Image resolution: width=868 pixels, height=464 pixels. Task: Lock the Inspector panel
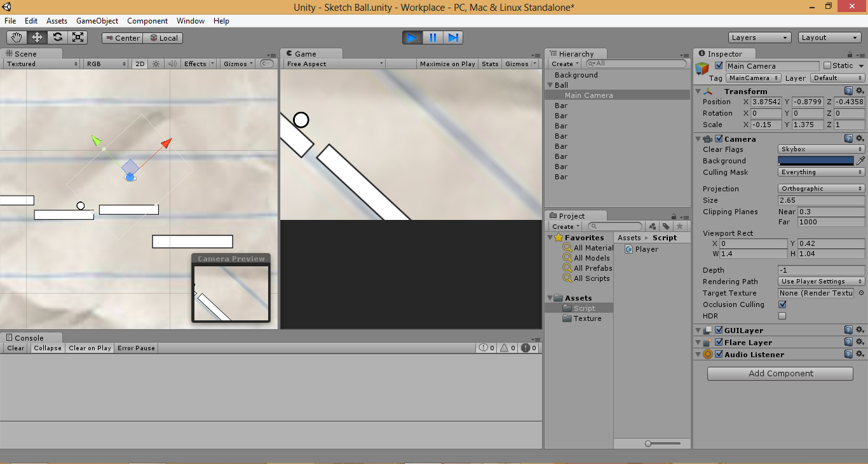click(850, 55)
